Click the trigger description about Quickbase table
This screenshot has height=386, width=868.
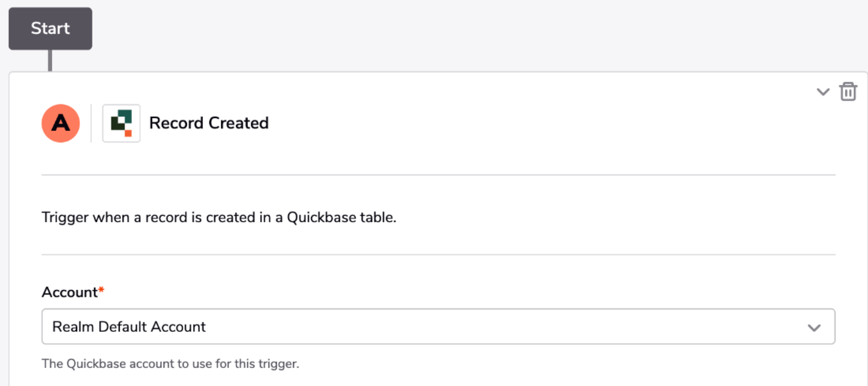tap(219, 217)
